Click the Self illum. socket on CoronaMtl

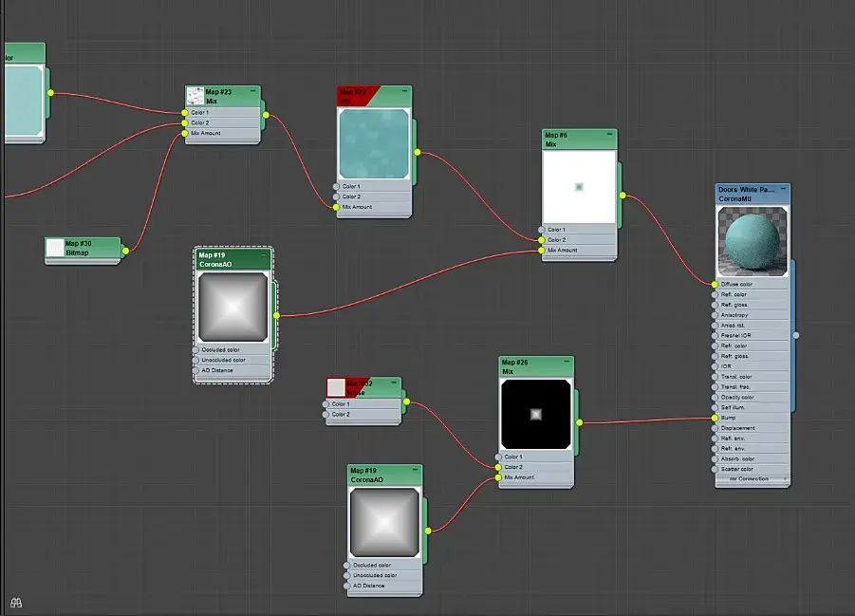coord(715,407)
